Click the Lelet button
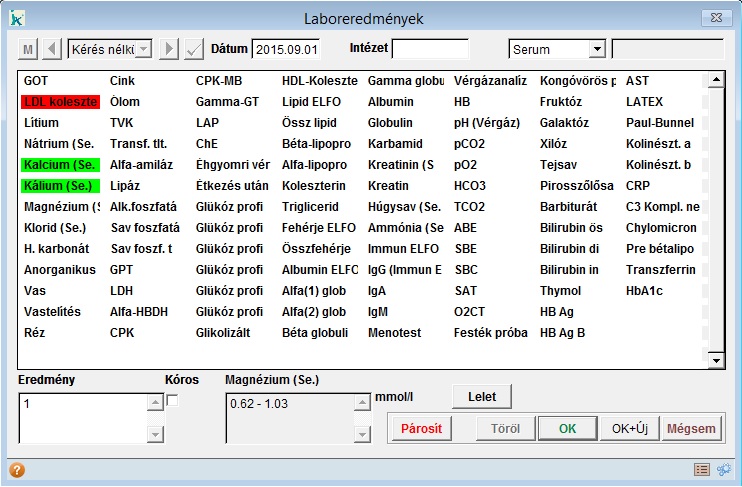The width and height of the screenshot is (742, 487). (482, 396)
